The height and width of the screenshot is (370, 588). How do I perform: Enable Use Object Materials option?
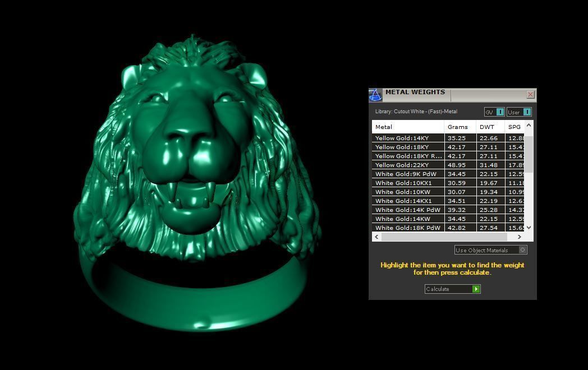point(491,250)
